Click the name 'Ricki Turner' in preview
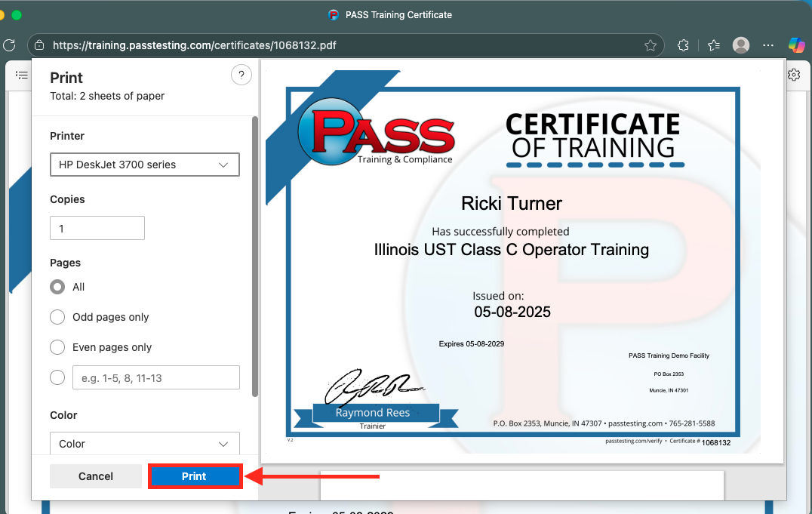Viewport: 812px width, 514px height. (511, 204)
